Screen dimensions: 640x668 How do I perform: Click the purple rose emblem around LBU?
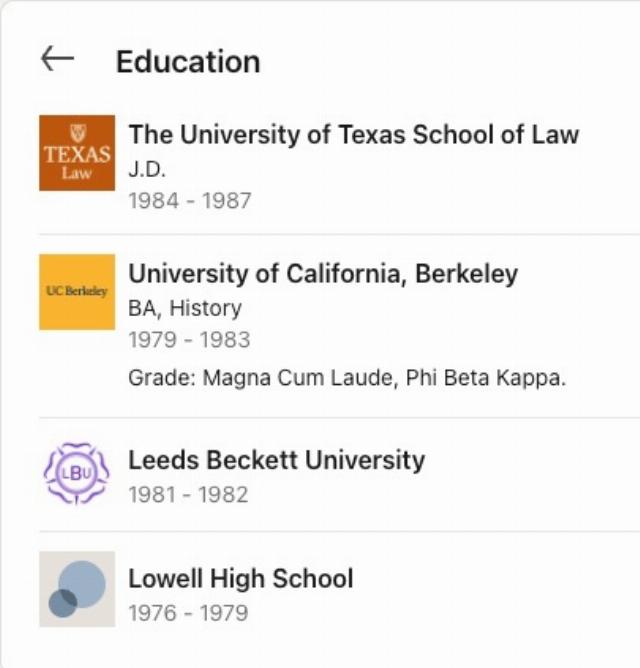(x=77, y=473)
